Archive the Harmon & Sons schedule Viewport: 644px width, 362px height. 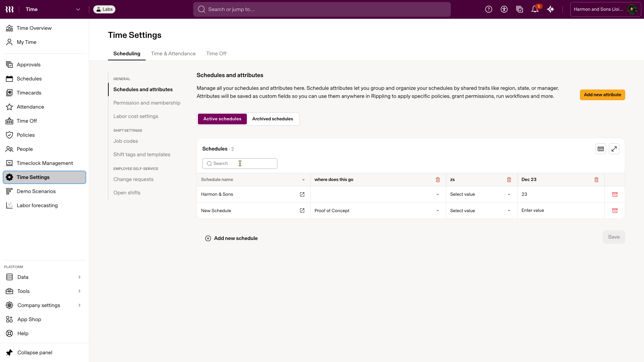point(615,194)
